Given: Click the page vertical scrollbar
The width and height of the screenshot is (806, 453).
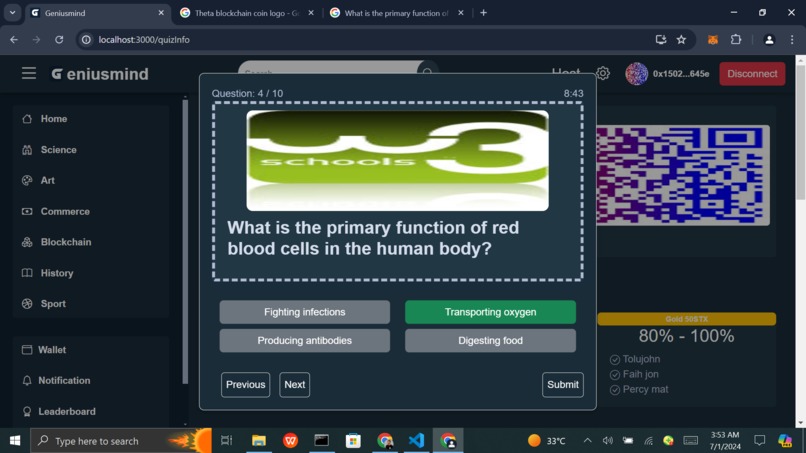Looking at the screenshot, I should click(x=800, y=134).
